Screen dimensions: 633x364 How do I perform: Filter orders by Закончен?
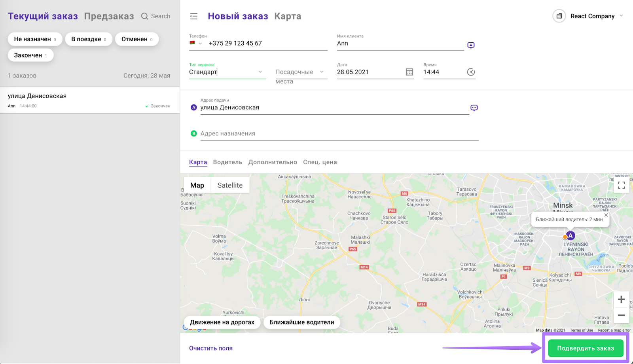(x=30, y=55)
